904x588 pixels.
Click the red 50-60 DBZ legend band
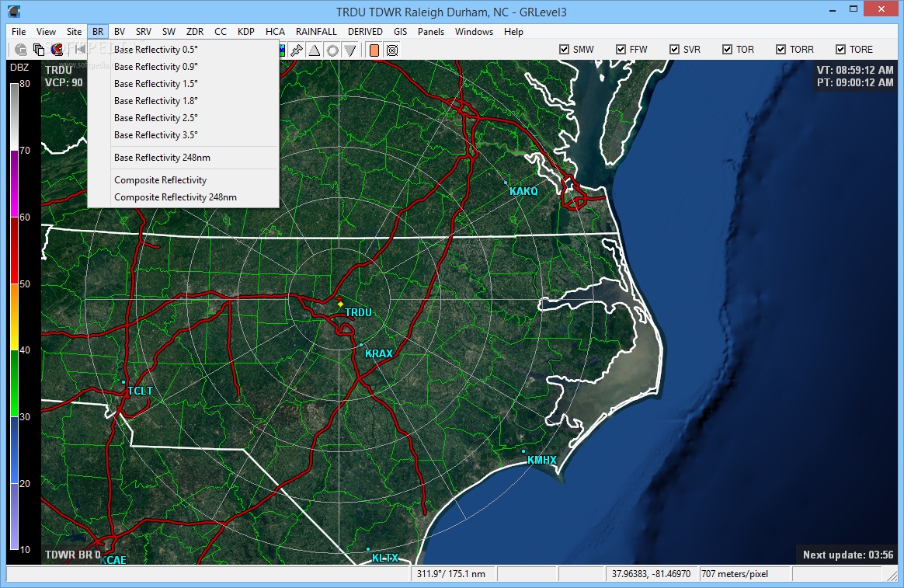[x=15, y=250]
